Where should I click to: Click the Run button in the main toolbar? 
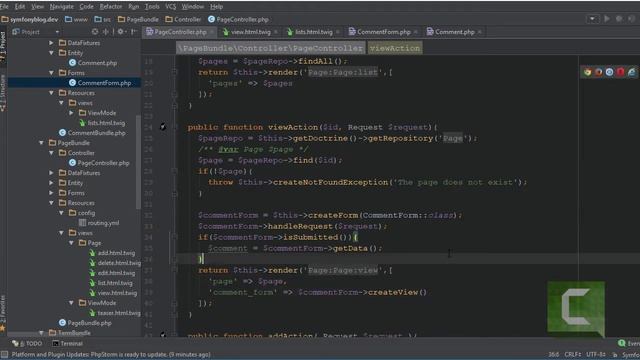coord(607,19)
